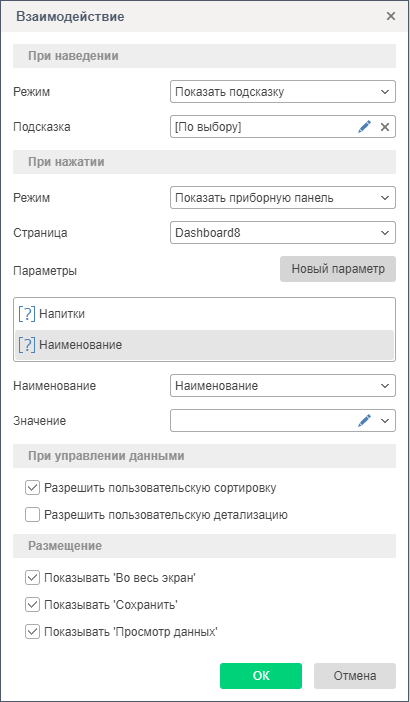Toggle Разрешить пользовательскую сортировку checkbox
This screenshot has height=702, width=410.
coord(32,488)
